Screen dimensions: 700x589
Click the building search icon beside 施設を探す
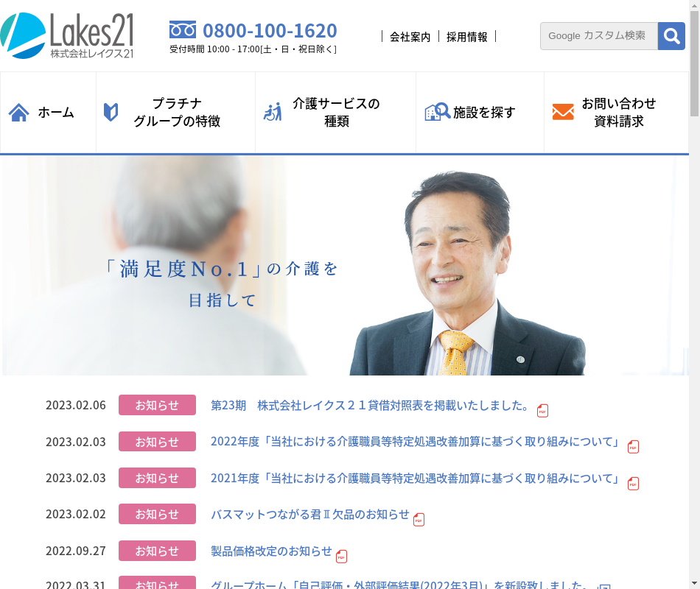point(438,112)
